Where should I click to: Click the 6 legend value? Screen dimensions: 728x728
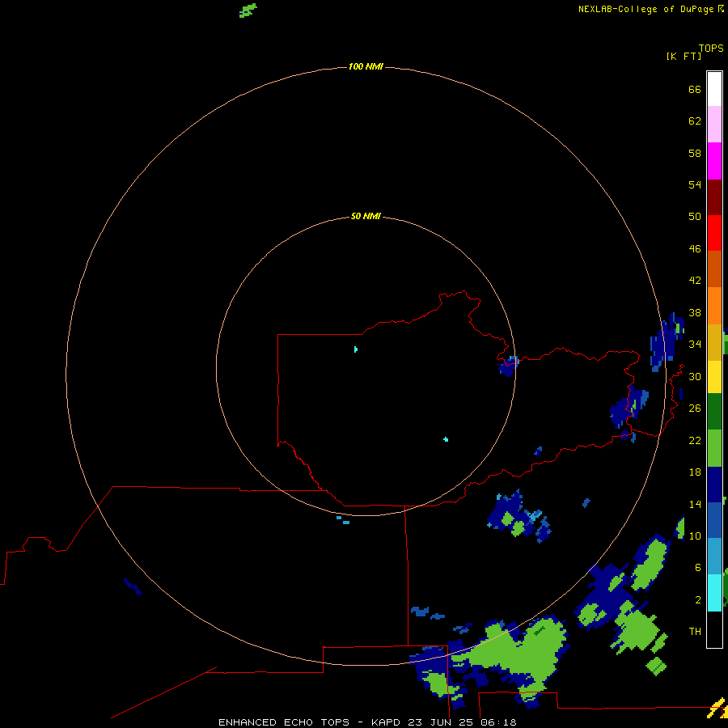pos(698,567)
